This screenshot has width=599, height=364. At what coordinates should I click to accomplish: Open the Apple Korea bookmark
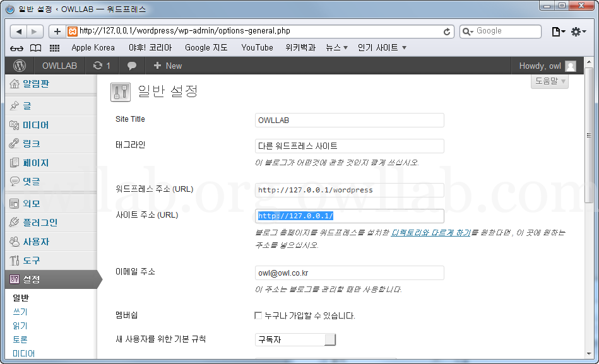click(x=93, y=48)
